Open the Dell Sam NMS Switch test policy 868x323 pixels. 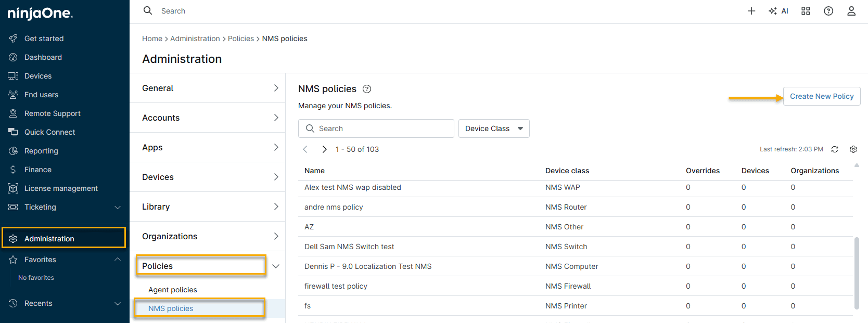click(x=349, y=247)
